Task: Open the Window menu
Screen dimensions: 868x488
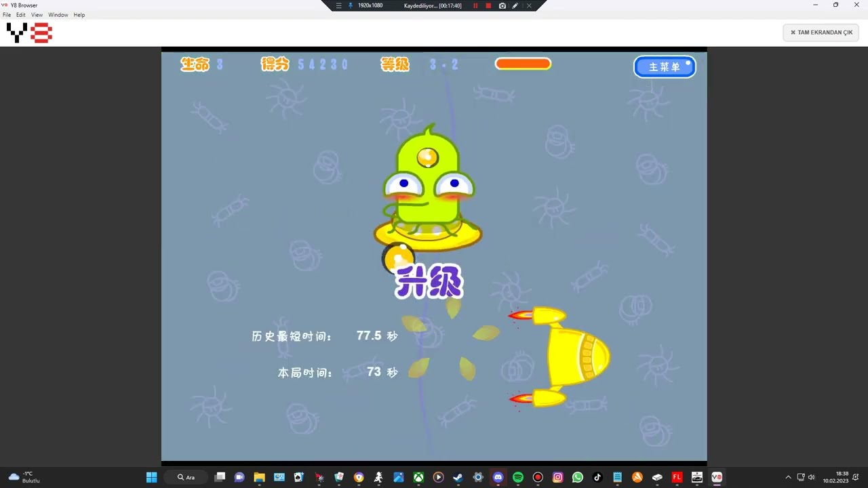Action: point(58,15)
